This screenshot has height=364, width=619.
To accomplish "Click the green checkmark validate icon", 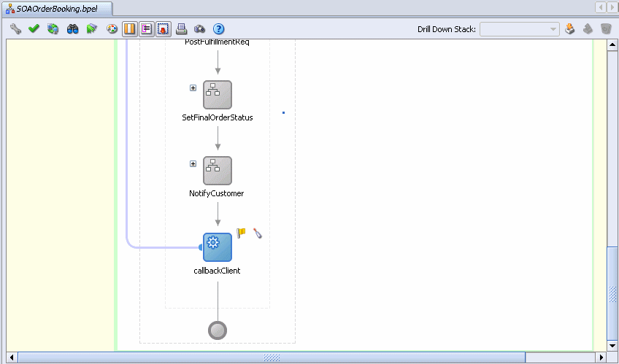I will coord(34,28).
